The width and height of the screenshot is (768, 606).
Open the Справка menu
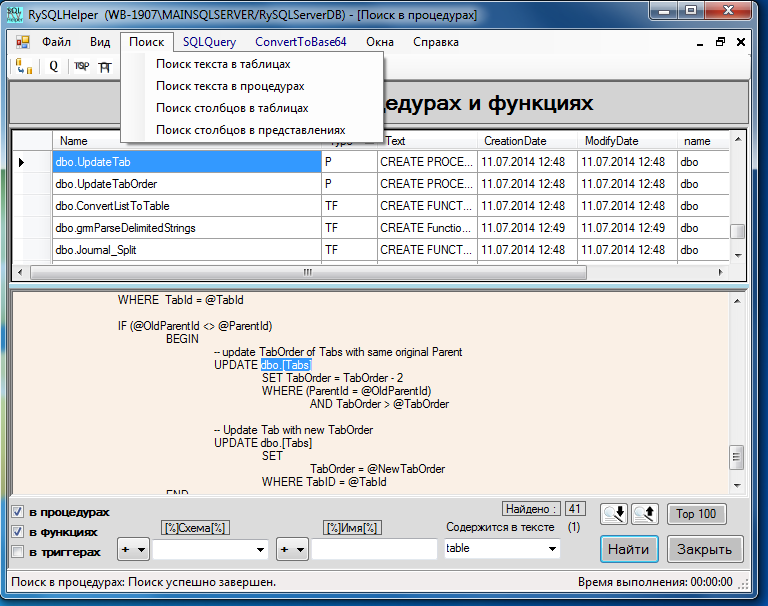pyautogui.click(x=435, y=42)
